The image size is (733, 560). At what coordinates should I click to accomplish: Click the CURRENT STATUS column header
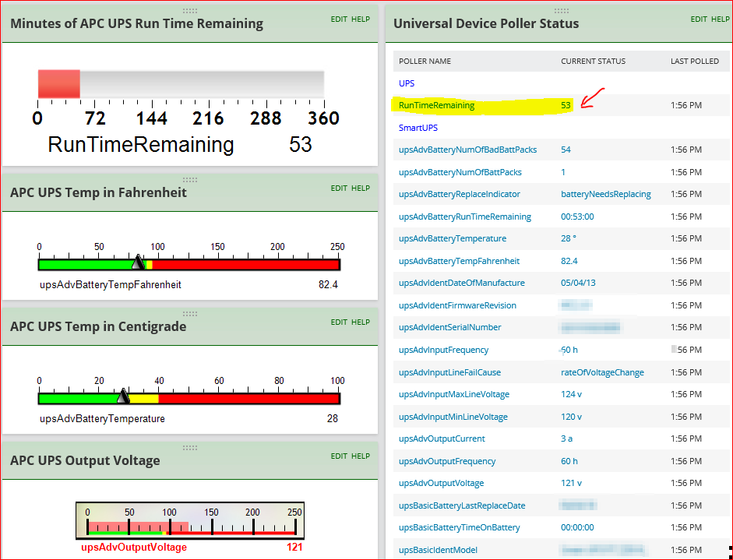click(x=593, y=62)
